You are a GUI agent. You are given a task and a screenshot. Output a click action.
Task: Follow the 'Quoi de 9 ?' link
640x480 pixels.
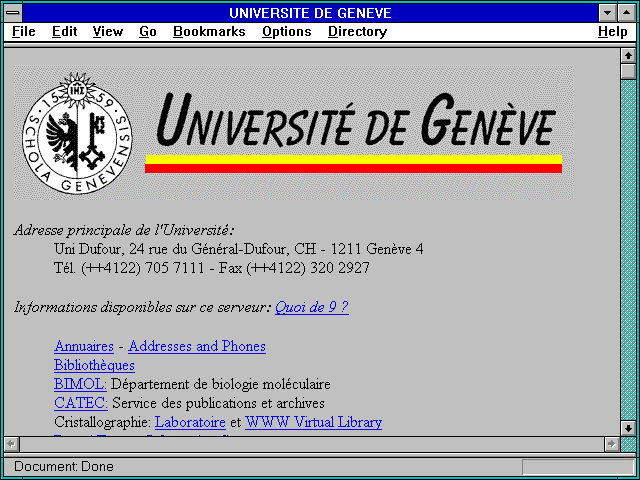[x=312, y=307]
